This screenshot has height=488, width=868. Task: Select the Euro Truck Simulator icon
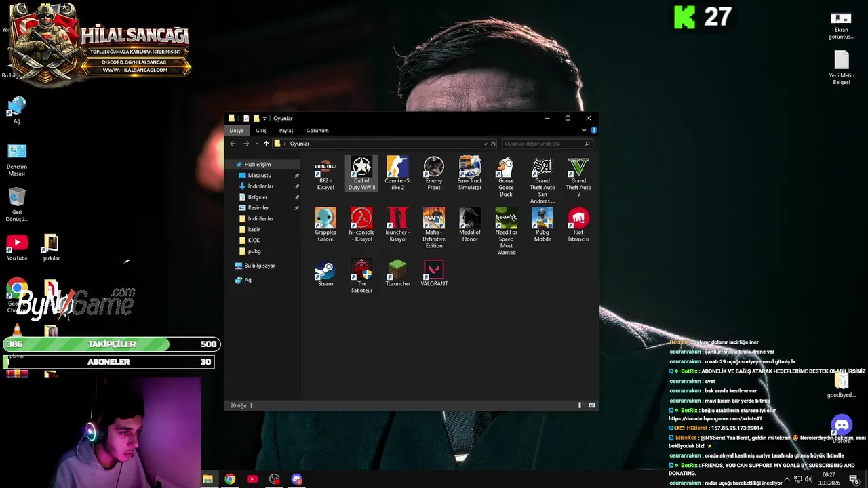point(470,174)
